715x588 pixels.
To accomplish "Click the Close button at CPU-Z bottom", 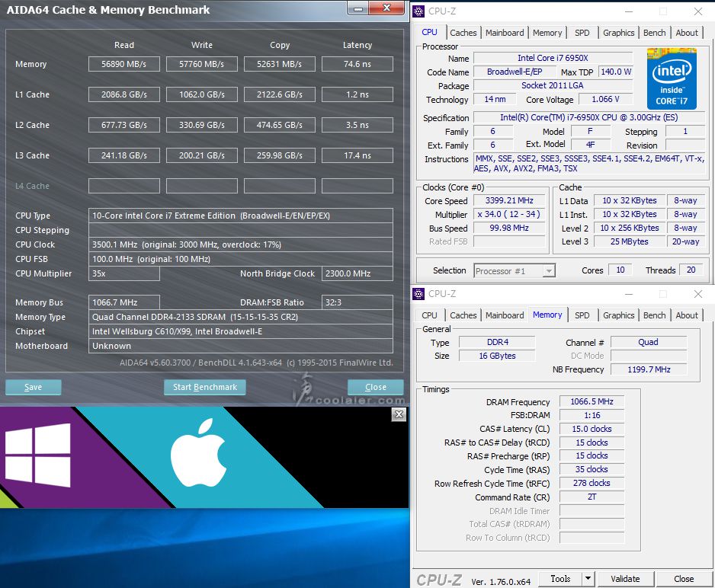I will click(684, 578).
